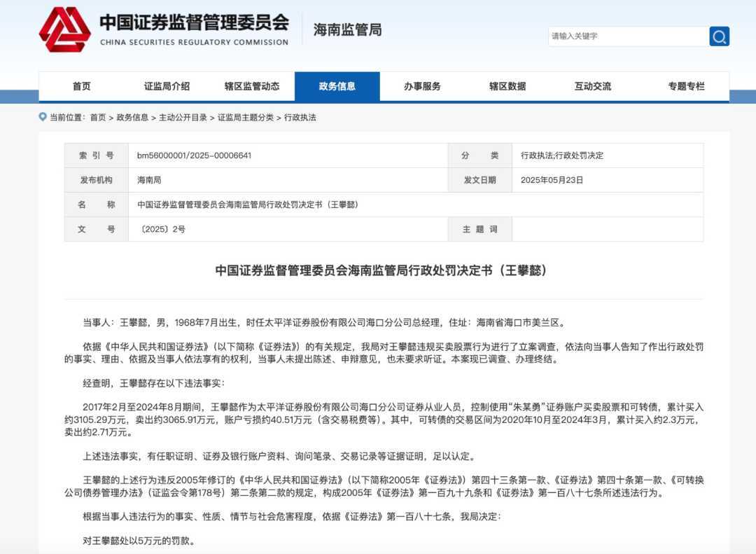756x554 pixels.
Task: Click 政务信息 breadcrumb link
Action: (x=132, y=118)
